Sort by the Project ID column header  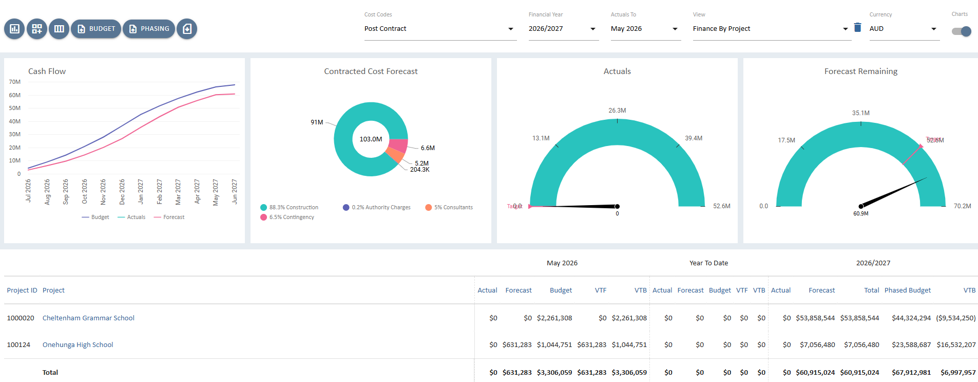[x=22, y=290]
